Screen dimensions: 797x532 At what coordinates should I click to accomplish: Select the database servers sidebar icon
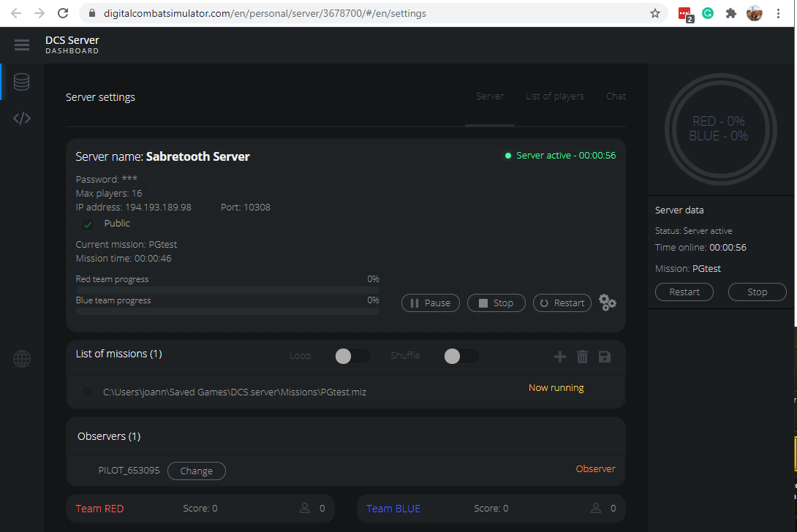click(21, 82)
